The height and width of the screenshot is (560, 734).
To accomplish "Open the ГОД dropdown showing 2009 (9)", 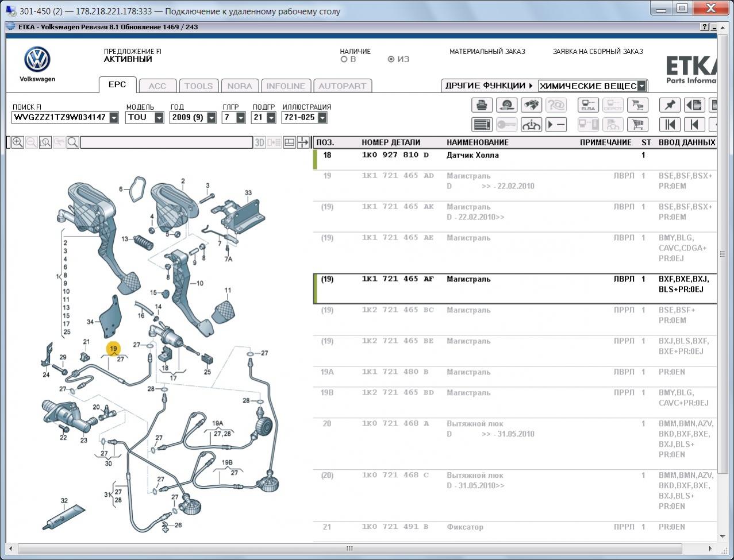I will [x=212, y=118].
